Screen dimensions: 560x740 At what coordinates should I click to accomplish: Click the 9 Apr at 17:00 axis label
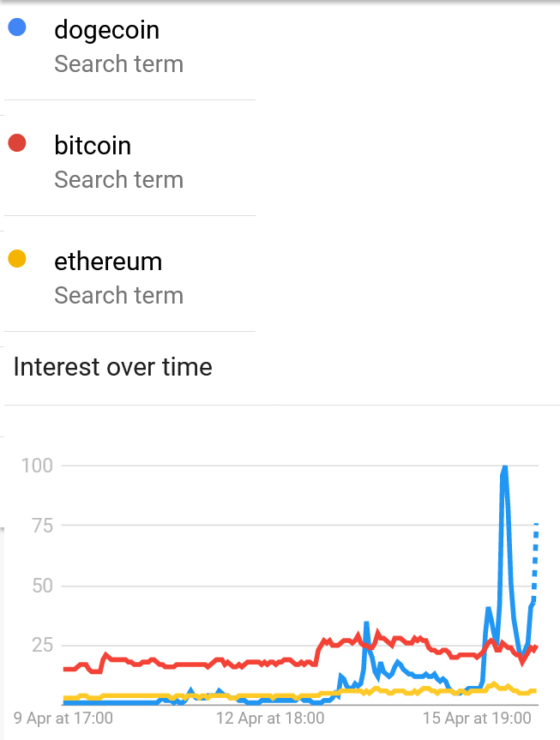coord(63,719)
